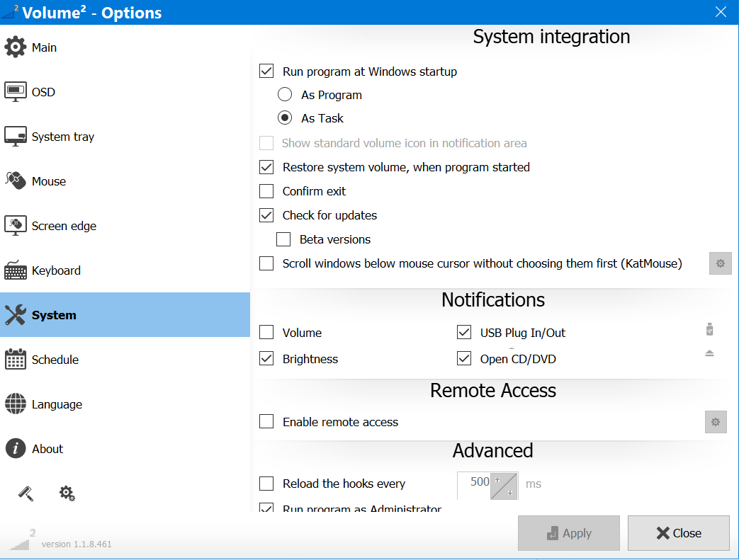Viewport: 739px width, 560px height.
Task: Click the Main gear icon
Action: pos(16,47)
